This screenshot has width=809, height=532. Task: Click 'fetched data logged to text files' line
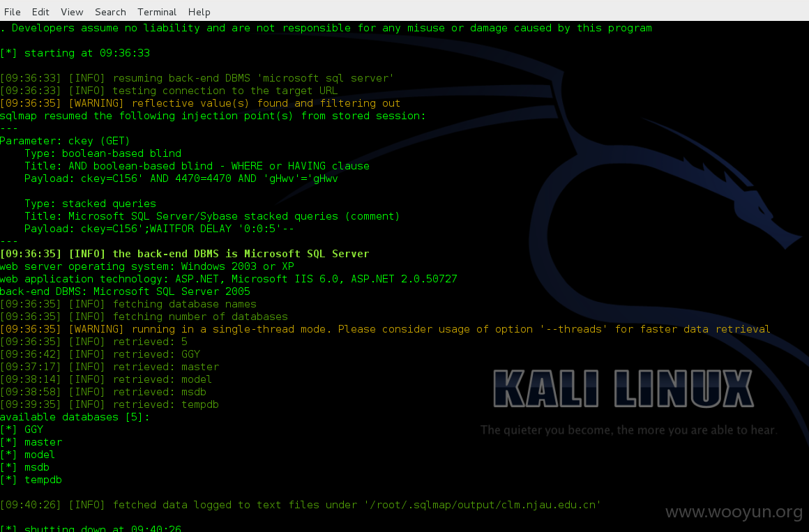click(301, 506)
